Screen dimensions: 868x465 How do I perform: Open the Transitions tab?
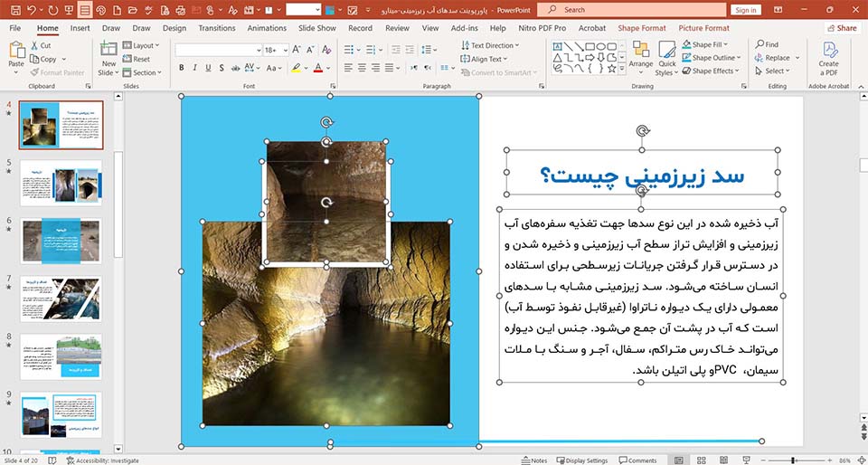pos(217,28)
